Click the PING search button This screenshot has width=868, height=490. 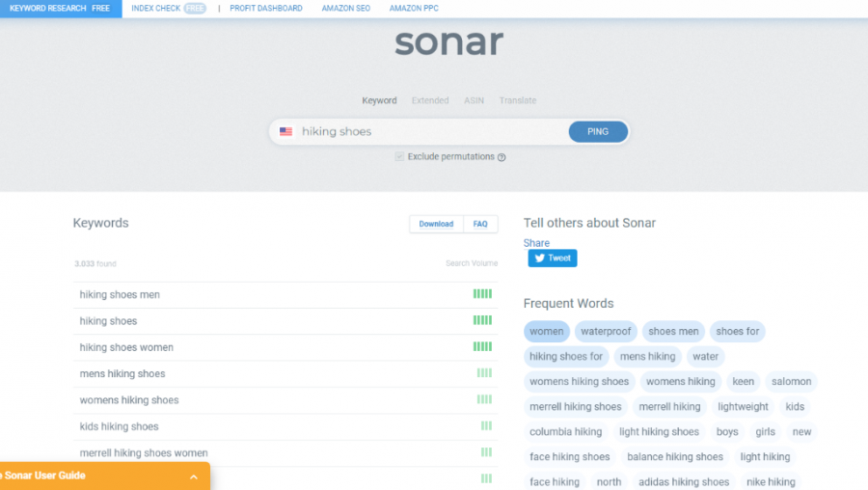coord(598,132)
